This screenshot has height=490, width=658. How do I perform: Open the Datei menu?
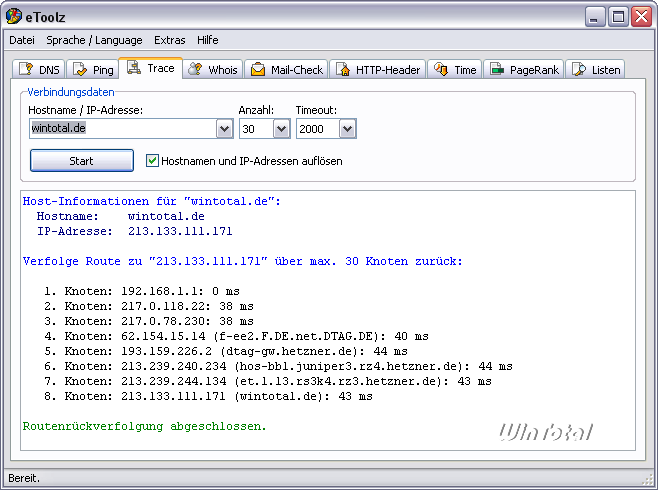coord(22,40)
